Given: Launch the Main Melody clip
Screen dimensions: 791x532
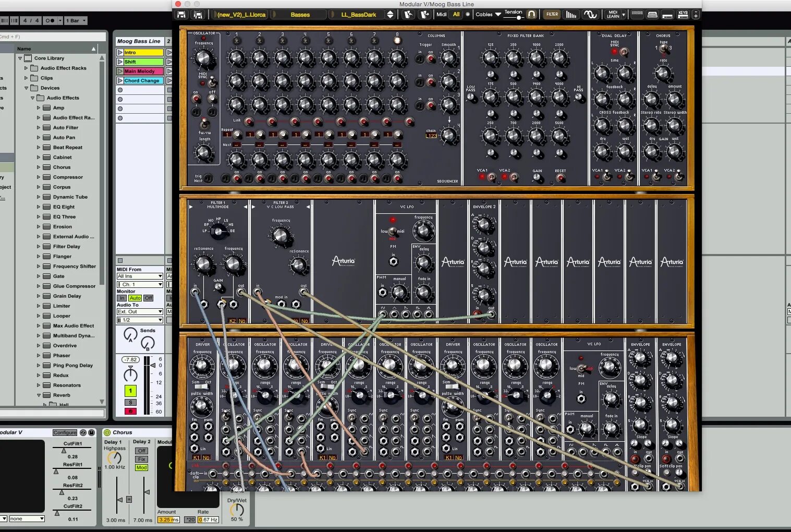Looking at the screenshot, I should point(120,71).
